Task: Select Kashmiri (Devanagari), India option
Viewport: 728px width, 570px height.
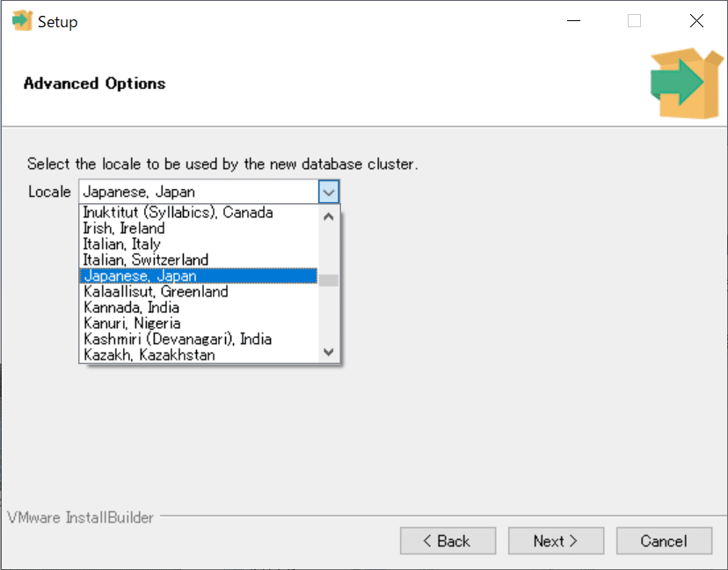Action: click(x=178, y=340)
